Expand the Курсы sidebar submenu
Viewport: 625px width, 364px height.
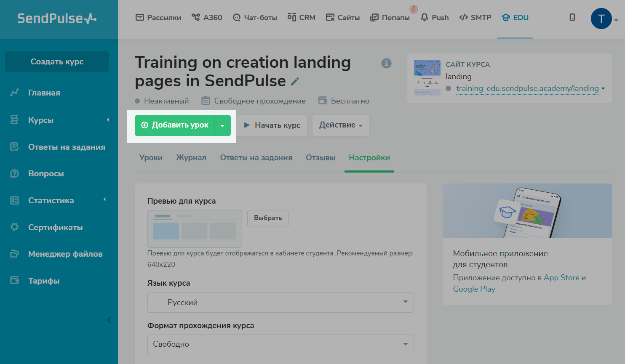point(108,120)
